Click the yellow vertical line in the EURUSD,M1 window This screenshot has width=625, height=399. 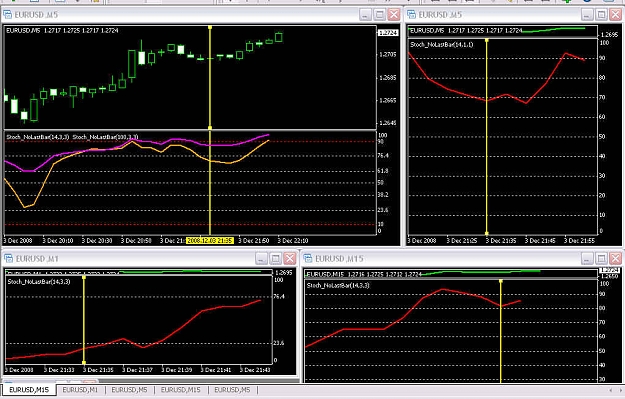84,319
